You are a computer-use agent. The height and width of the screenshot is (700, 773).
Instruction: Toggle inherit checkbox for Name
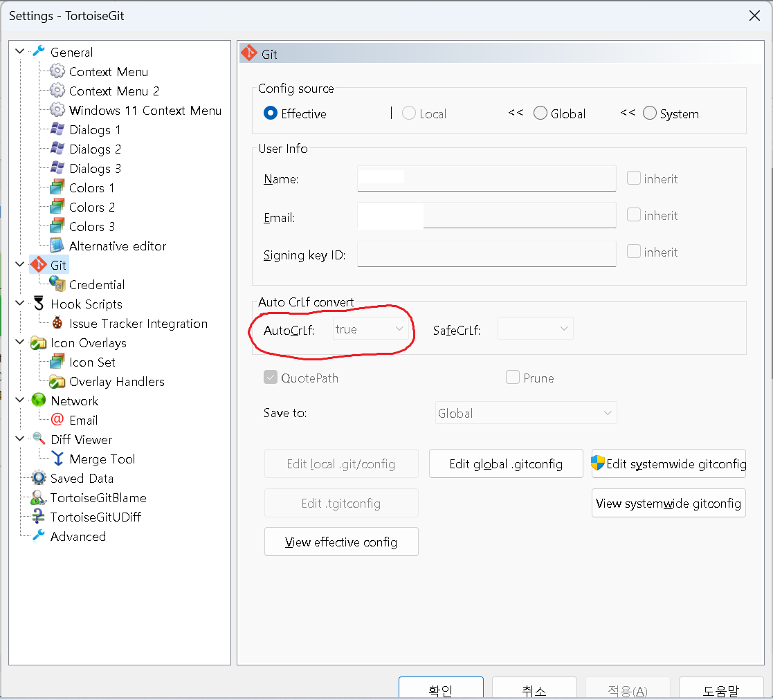(633, 178)
